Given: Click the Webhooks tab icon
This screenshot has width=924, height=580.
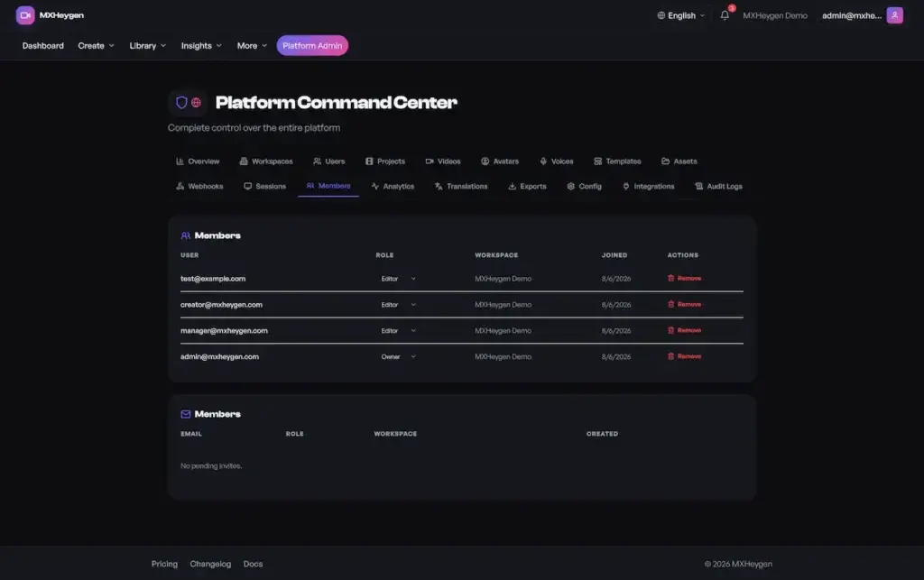Looking at the screenshot, I should coord(180,186).
